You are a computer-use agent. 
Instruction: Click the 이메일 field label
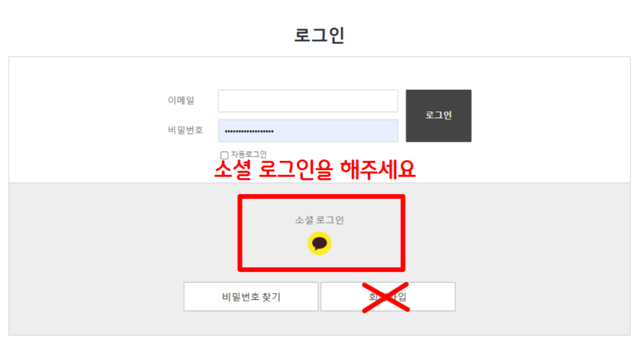point(181,101)
